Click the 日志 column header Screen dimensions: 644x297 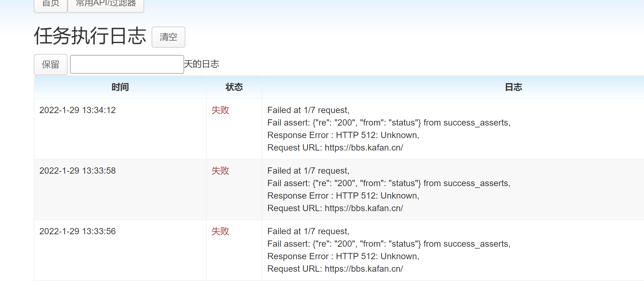point(514,87)
